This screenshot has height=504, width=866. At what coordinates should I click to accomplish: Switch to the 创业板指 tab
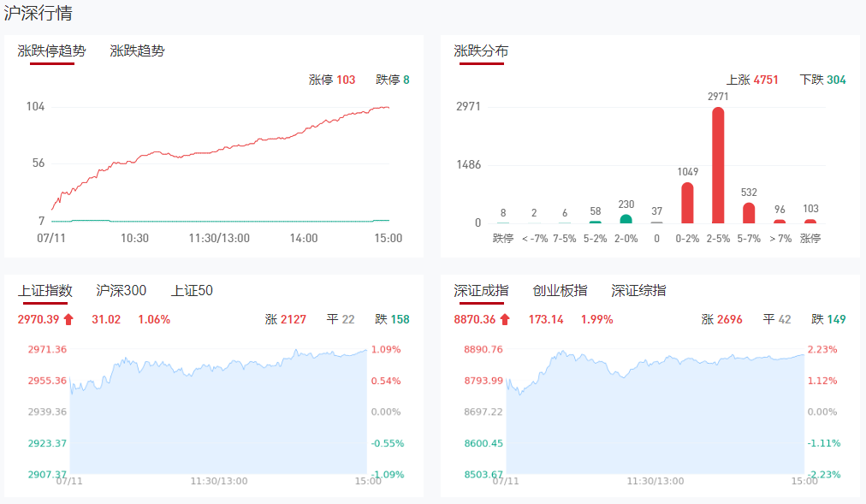[x=560, y=290]
